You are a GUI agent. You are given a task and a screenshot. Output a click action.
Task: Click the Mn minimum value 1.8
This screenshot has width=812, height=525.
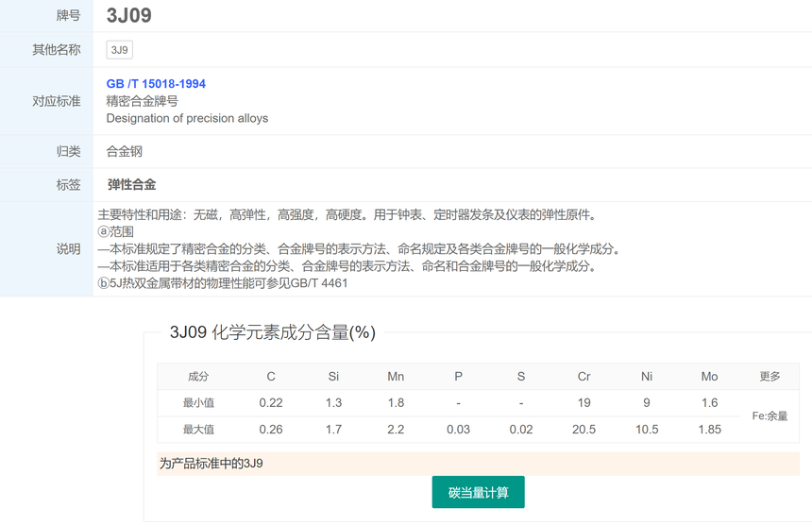pyautogui.click(x=396, y=403)
